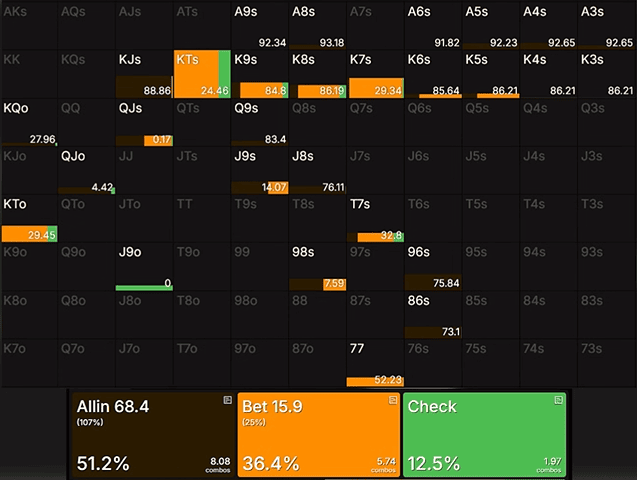Image resolution: width=637 pixels, height=480 pixels.
Task: Click the small icon on the Bet panel
Action: pos(391,399)
